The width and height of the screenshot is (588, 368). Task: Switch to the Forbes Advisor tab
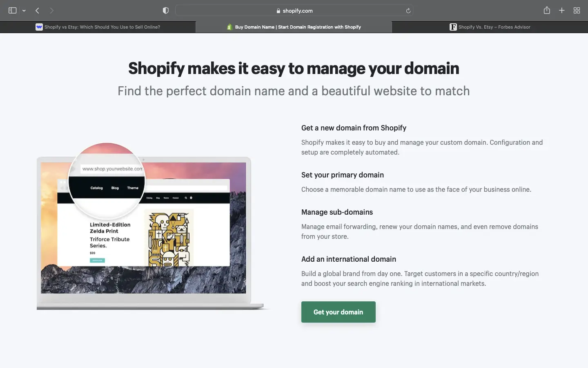[490, 27]
